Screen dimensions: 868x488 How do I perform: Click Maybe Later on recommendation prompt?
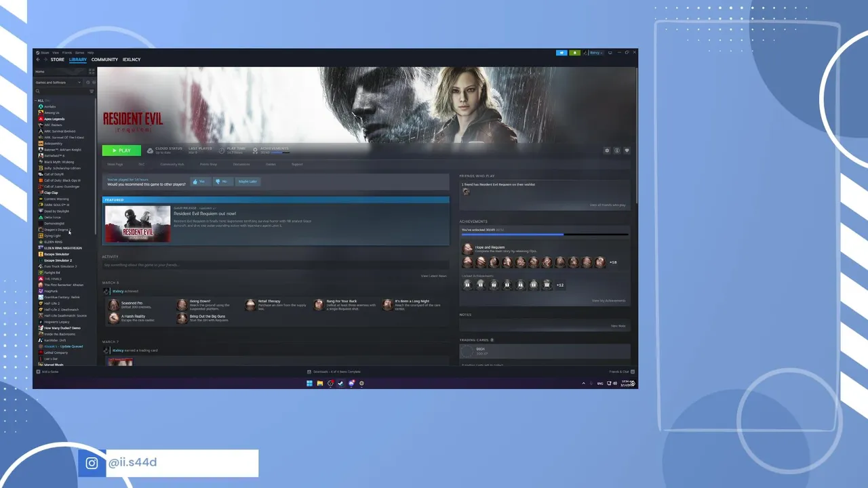pyautogui.click(x=248, y=182)
